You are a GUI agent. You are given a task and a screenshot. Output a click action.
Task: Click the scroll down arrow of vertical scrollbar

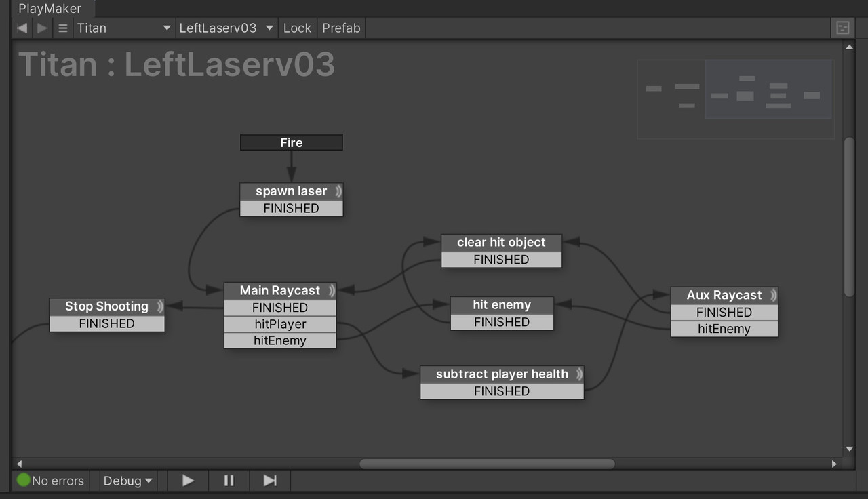[849, 449]
